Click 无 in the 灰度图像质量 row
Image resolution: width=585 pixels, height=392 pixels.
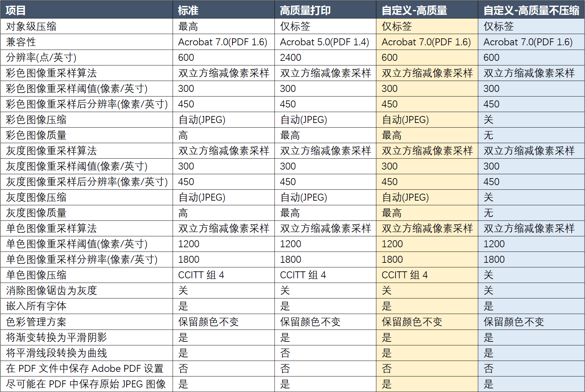click(488, 213)
